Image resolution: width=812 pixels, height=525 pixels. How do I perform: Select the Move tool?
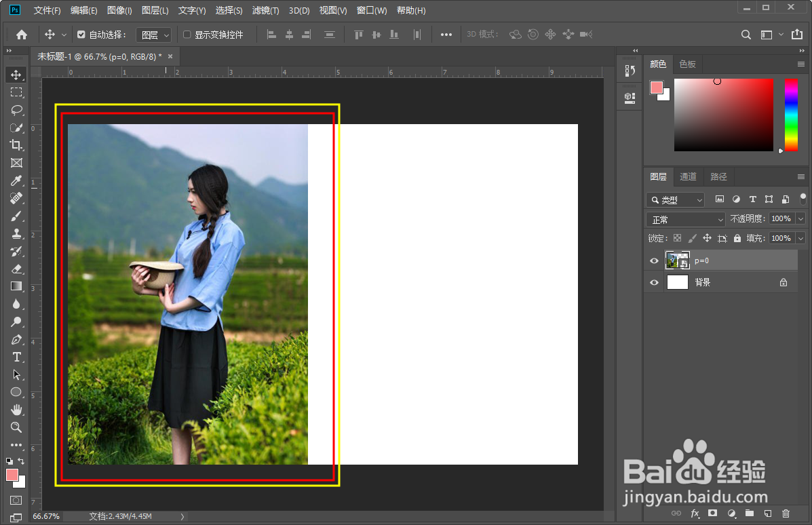(16, 75)
